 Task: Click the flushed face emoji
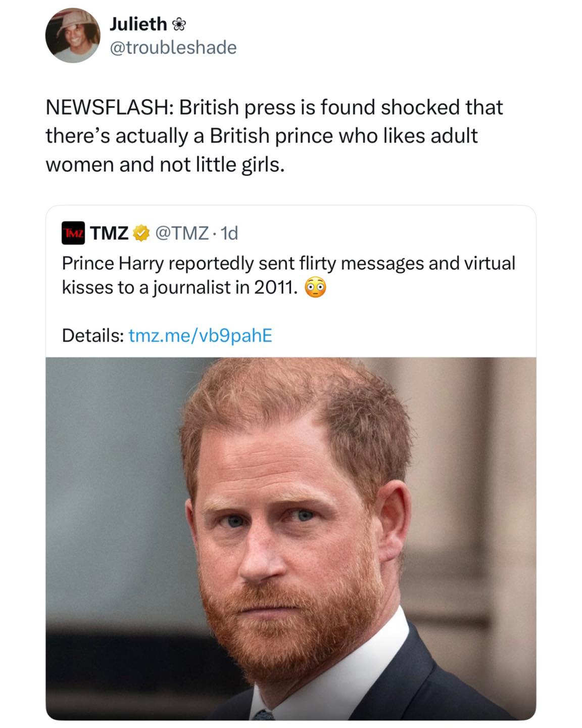pyautogui.click(x=315, y=288)
